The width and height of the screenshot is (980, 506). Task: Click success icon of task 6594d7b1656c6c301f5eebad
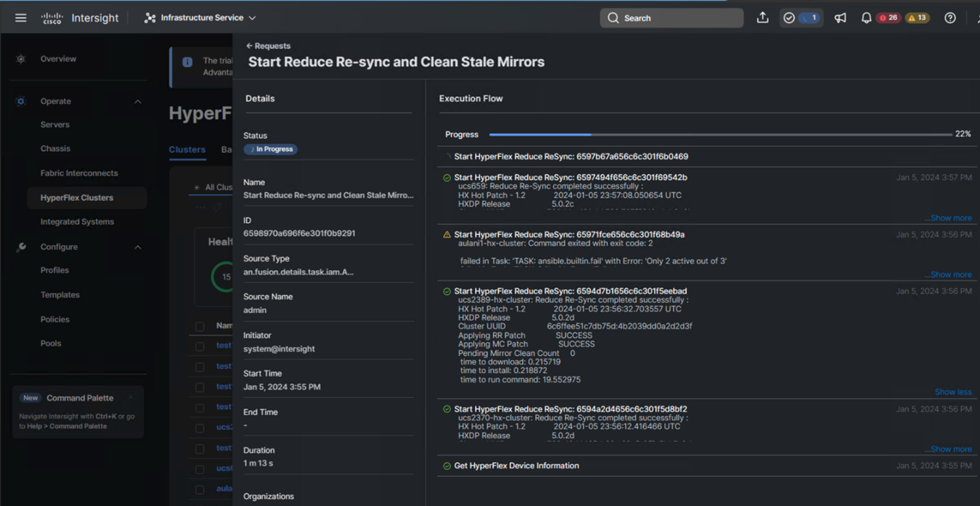(x=447, y=291)
